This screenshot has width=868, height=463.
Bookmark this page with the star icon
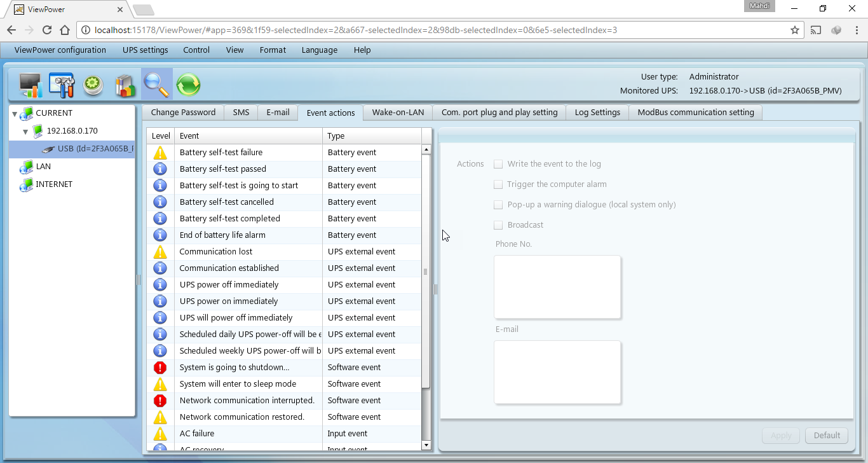coord(794,30)
